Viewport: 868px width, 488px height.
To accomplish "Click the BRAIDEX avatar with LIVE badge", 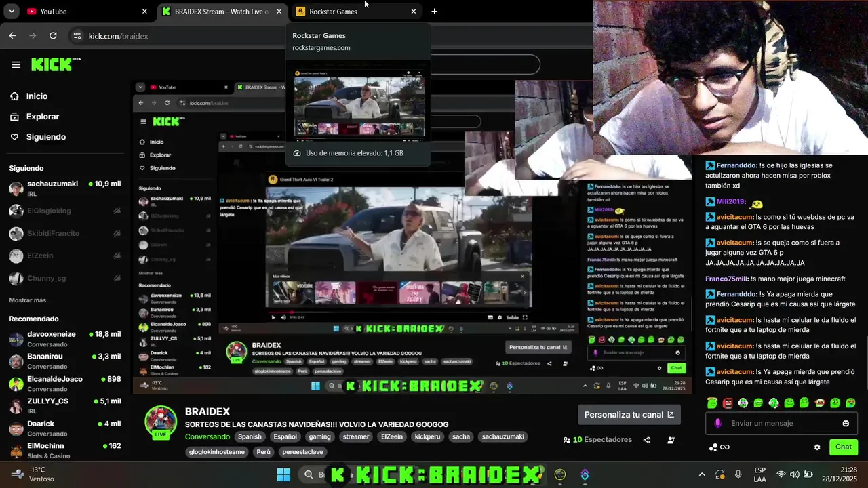I will coord(161,424).
